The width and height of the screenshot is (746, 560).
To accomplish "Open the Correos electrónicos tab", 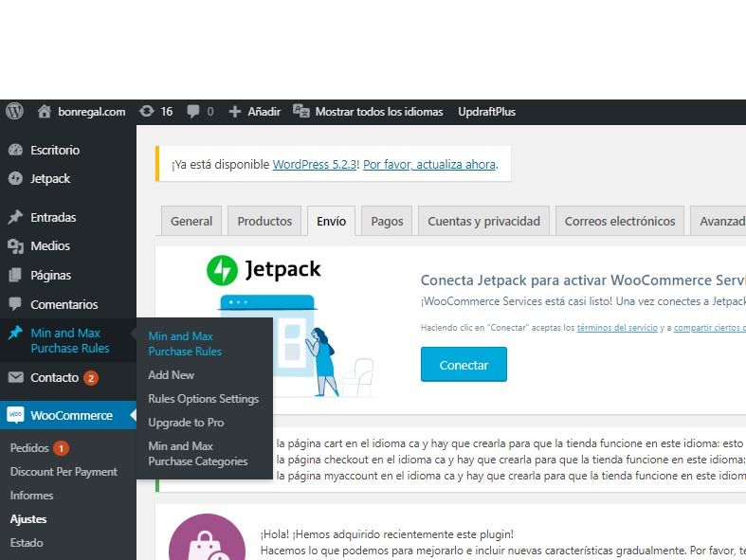I will pos(620,221).
